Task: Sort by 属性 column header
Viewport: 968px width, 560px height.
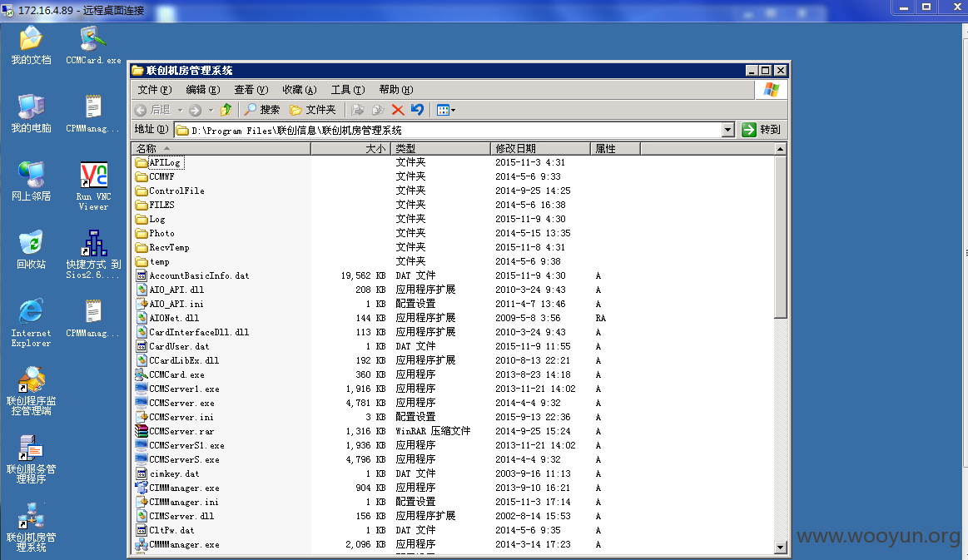Action: tap(615, 148)
